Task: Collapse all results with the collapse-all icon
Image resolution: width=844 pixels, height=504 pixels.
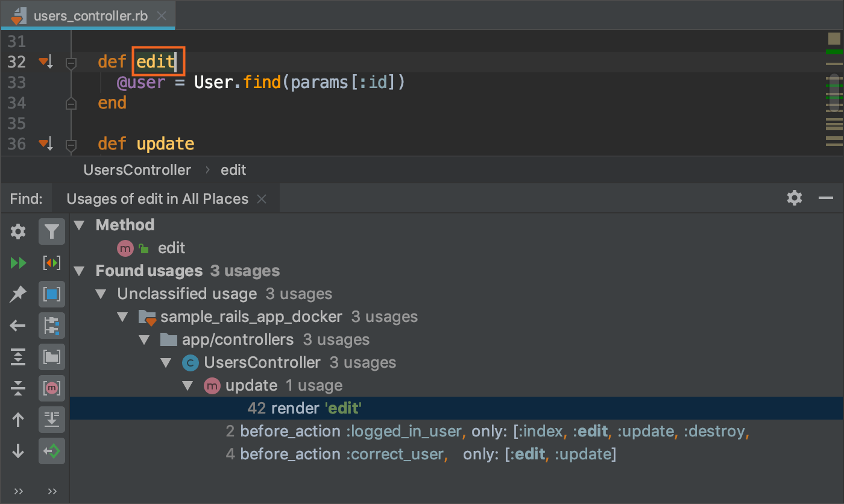Action: (17, 388)
